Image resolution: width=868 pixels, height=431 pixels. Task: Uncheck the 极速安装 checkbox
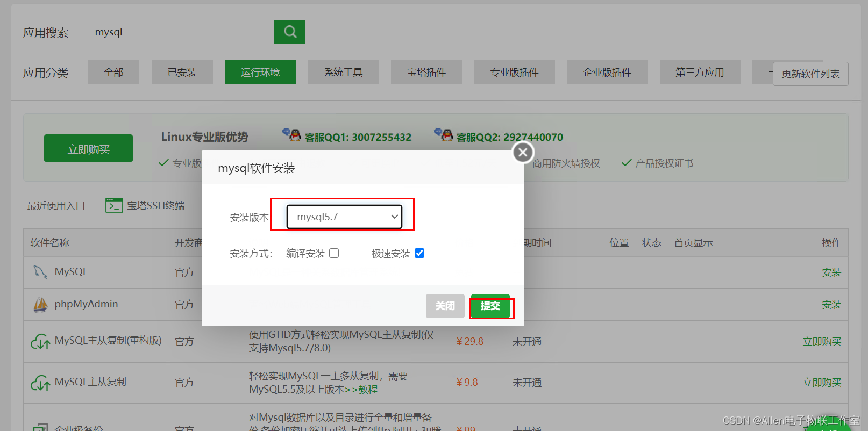click(419, 253)
